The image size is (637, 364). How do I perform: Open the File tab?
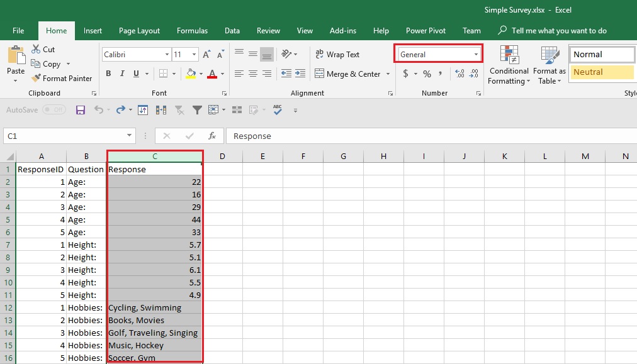(x=18, y=30)
